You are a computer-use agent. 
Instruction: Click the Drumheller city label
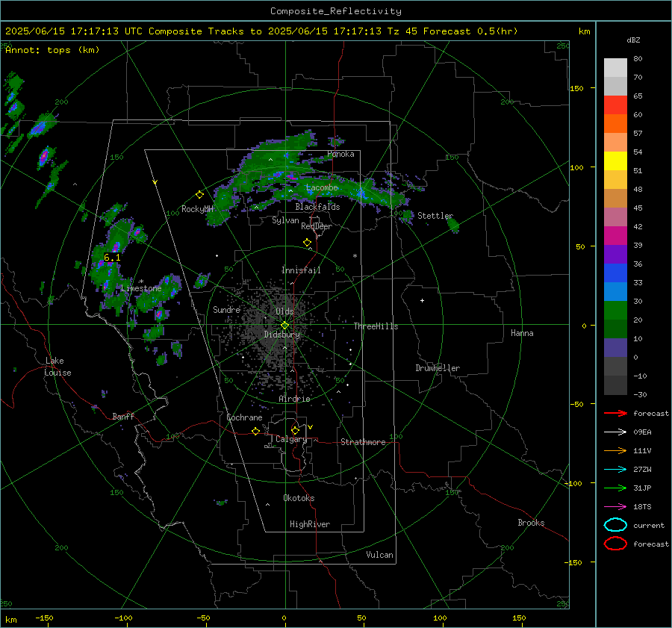pos(438,368)
